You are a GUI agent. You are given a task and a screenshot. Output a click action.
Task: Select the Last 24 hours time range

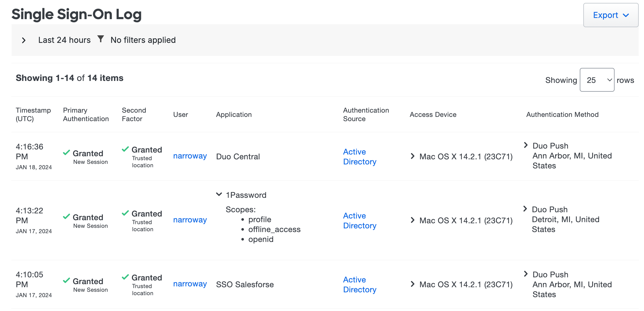(x=65, y=40)
